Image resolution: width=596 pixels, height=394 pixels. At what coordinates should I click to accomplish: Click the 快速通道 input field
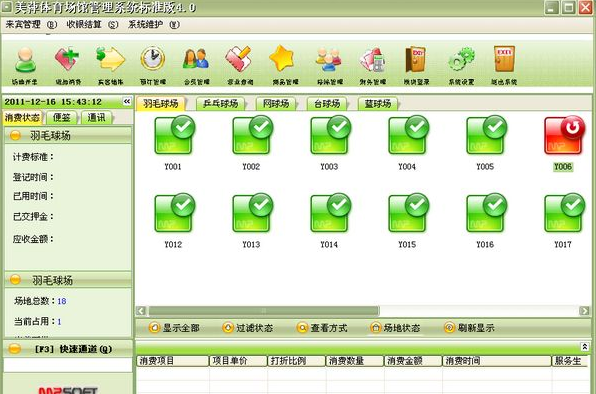[68, 365]
